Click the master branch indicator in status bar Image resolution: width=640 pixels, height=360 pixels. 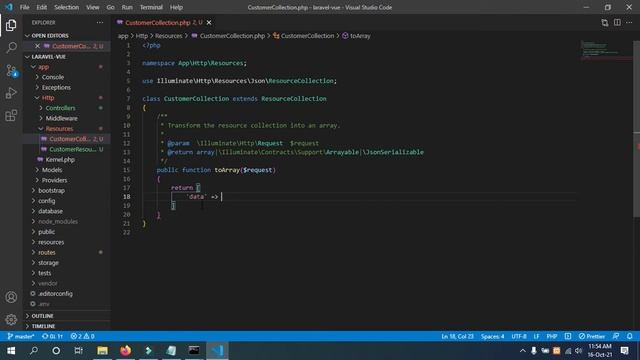pos(21,336)
